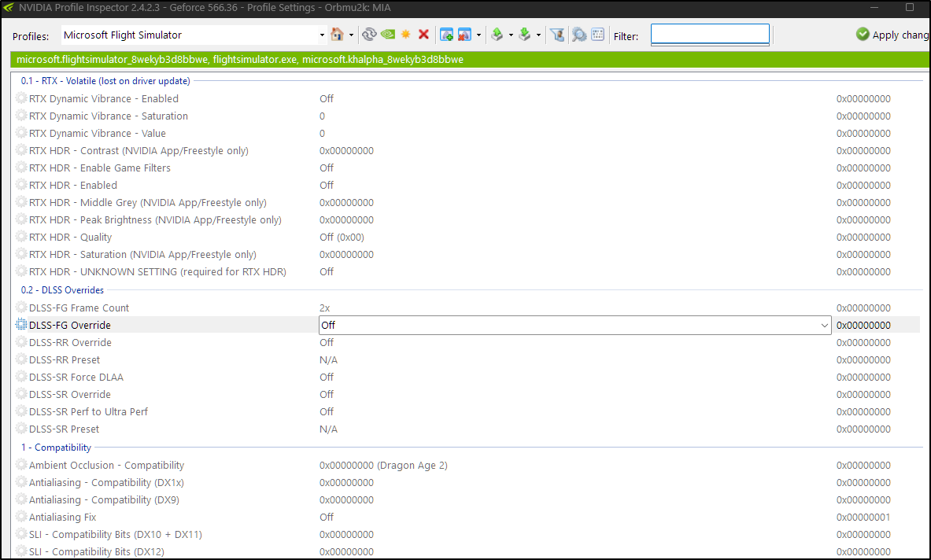Click gear icon beside RTX HDR - Quality
The height and width of the screenshot is (560, 931).
click(x=21, y=237)
